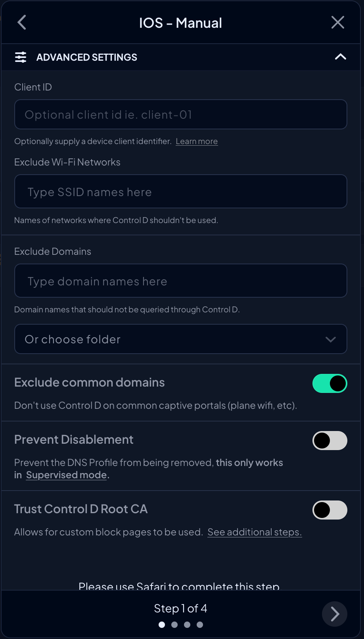Collapse the Advanced Settings section chevron
This screenshot has width=364, height=639.
340,57
